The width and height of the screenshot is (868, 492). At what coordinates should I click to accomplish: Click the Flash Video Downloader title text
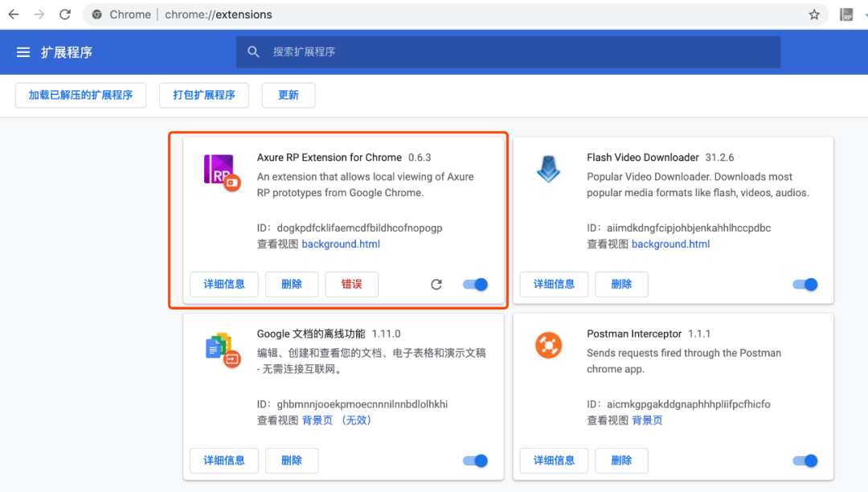(x=643, y=158)
